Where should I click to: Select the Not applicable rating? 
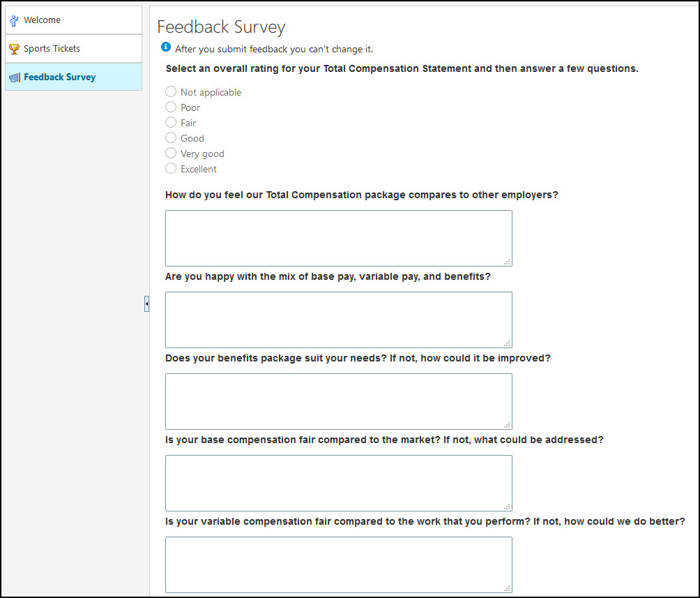(171, 91)
